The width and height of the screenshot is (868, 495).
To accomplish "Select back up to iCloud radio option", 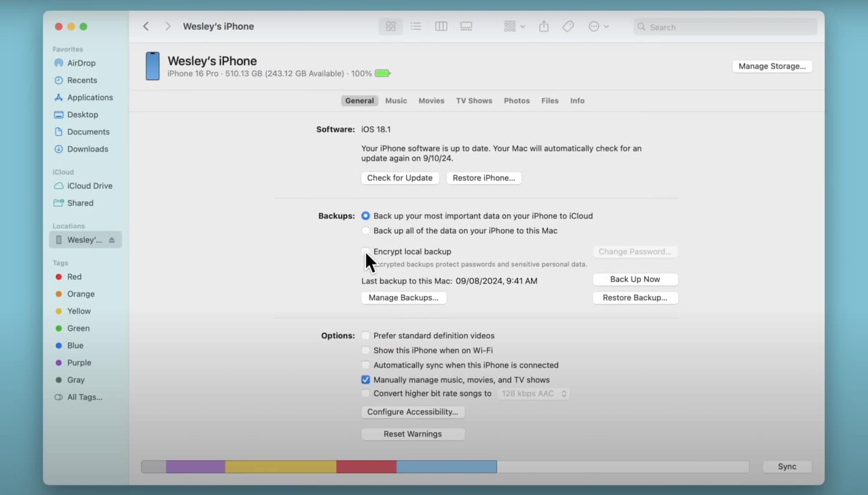I will point(366,216).
